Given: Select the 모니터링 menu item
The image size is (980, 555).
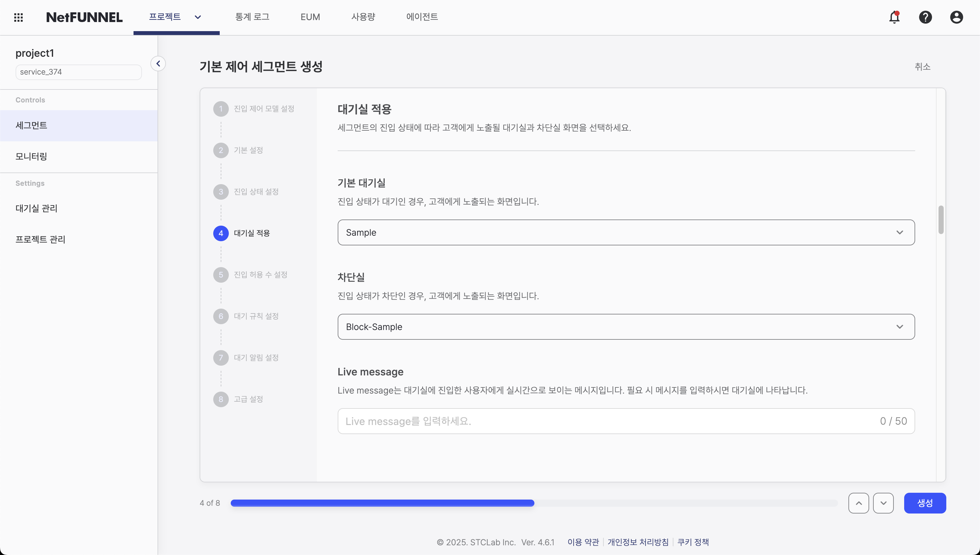Looking at the screenshot, I should pyautogui.click(x=31, y=156).
